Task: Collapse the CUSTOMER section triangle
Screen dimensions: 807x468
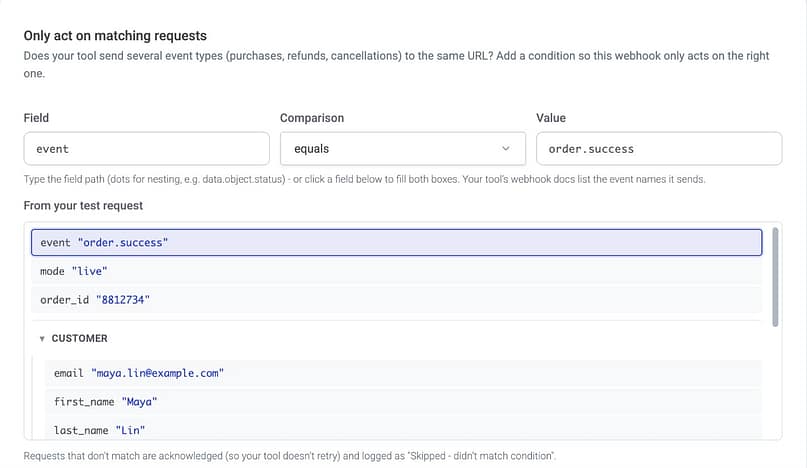Action: pyautogui.click(x=42, y=339)
